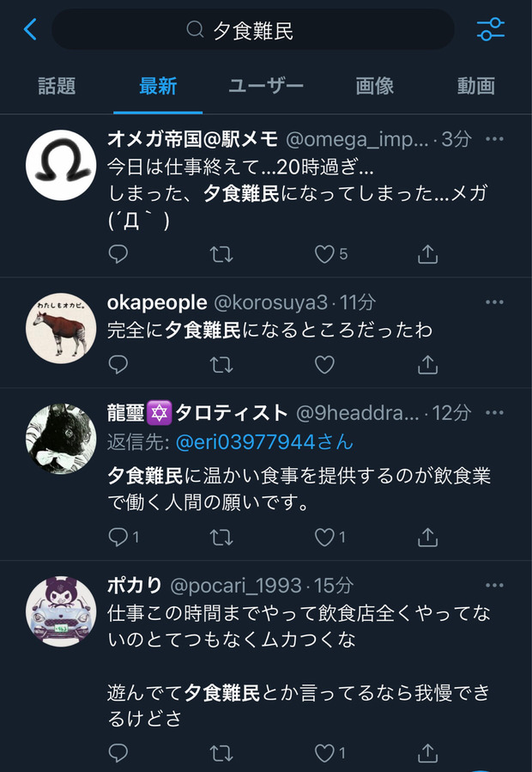Tap the 夕食難民 search field
Image resolution: width=532 pixels, height=772 pixels.
coord(253,29)
